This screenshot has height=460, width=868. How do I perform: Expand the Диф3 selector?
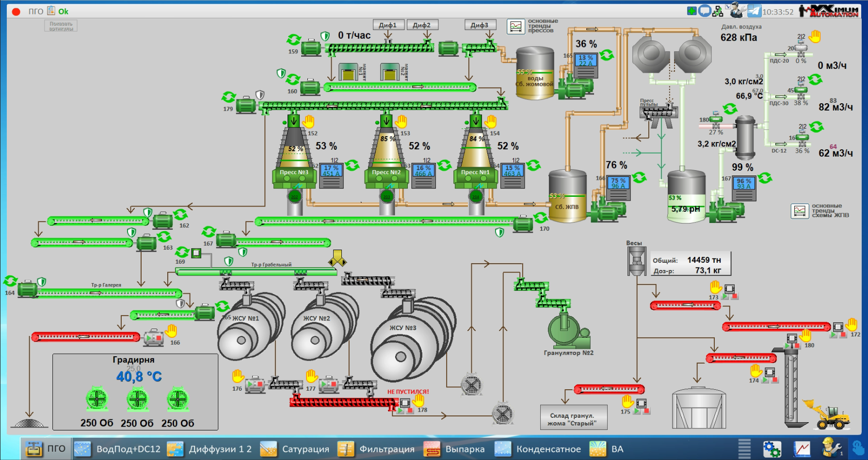click(480, 25)
